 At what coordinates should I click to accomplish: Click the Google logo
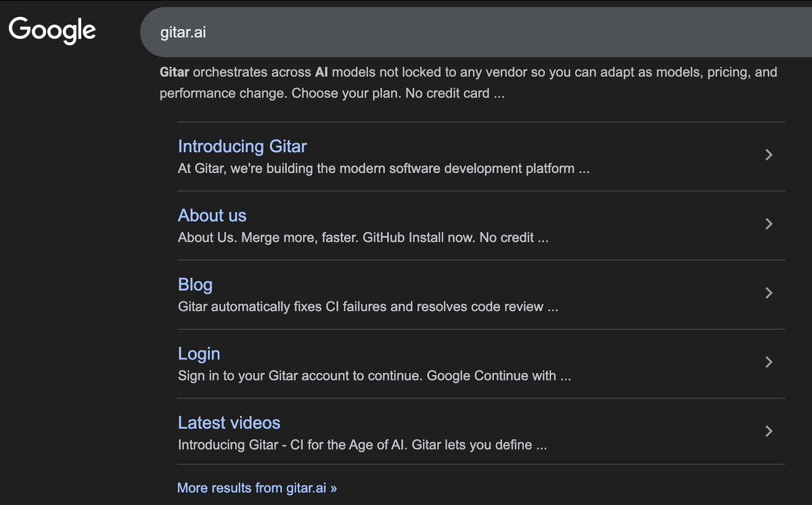tap(52, 30)
